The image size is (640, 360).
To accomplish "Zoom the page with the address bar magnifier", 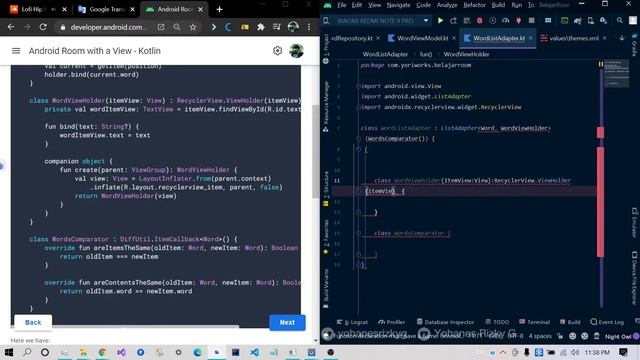I will [x=177, y=27].
